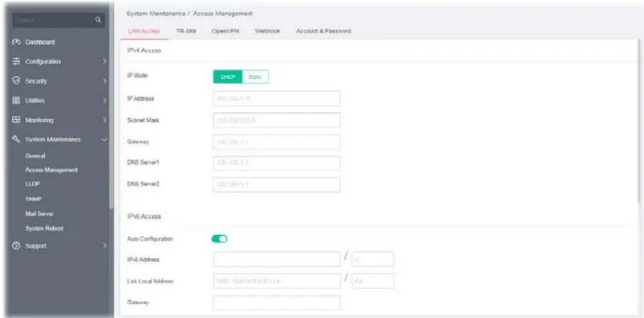Click the Utilities grid icon
Viewport: 644px width, 318px height.
17,101
